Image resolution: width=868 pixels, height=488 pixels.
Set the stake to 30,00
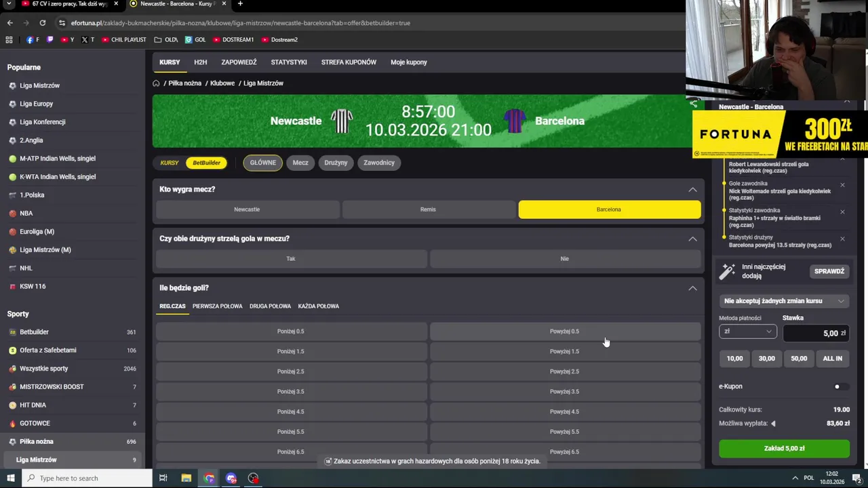coord(766,359)
